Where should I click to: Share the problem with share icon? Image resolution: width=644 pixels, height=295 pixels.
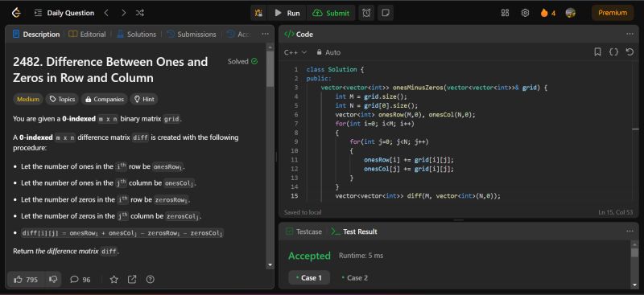(x=132, y=280)
